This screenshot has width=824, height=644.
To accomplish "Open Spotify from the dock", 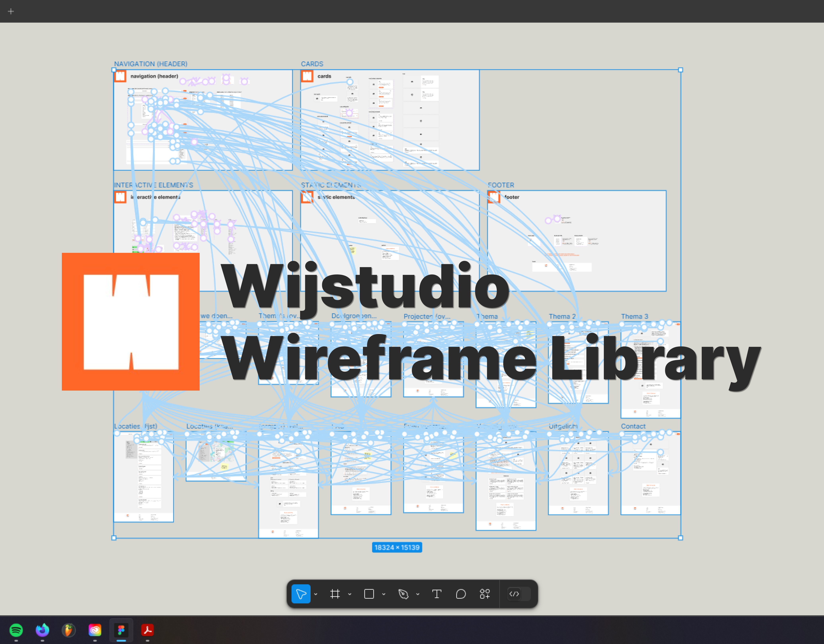I will [16, 630].
